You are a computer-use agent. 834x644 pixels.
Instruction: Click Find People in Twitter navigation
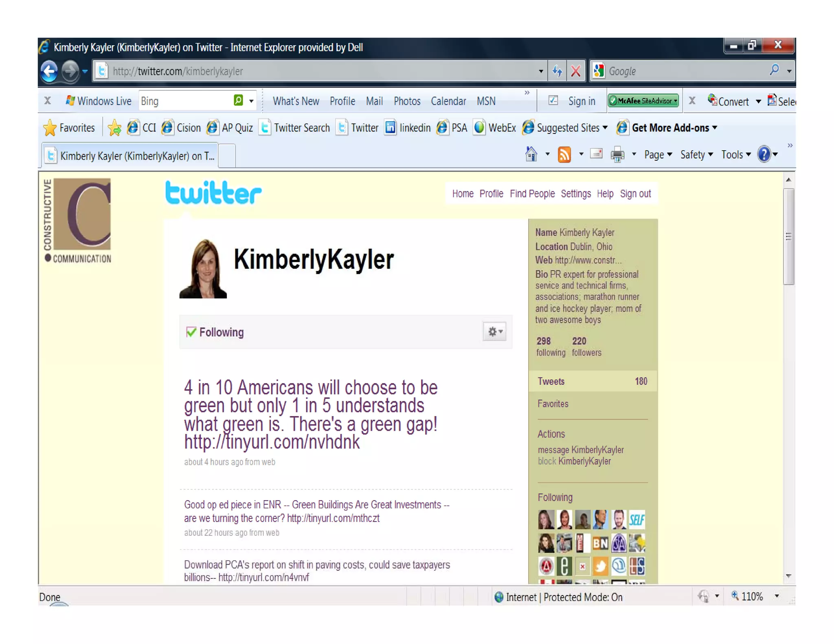coord(532,194)
